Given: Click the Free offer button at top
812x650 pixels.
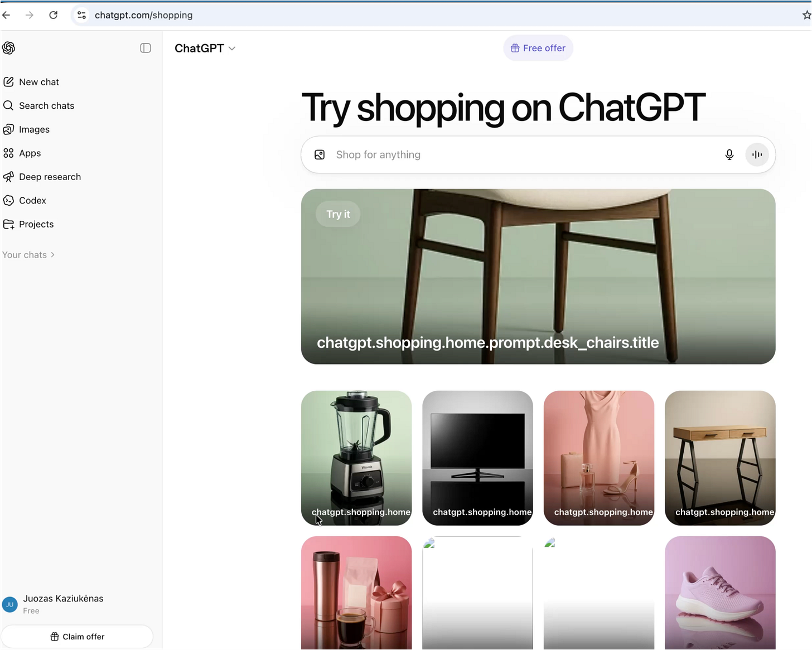Looking at the screenshot, I should click(538, 48).
